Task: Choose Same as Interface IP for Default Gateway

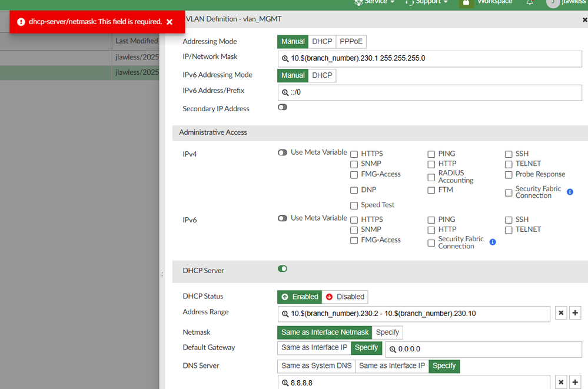Action: 314,348
